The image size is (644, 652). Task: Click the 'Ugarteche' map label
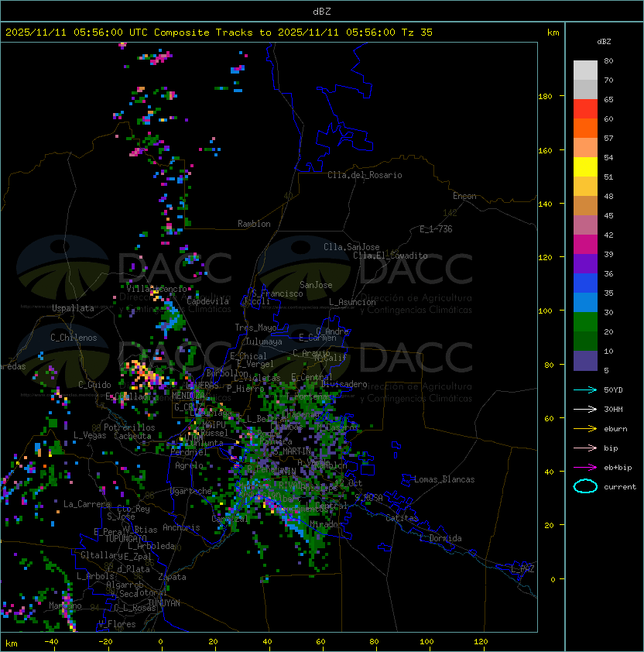(x=191, y=491)
